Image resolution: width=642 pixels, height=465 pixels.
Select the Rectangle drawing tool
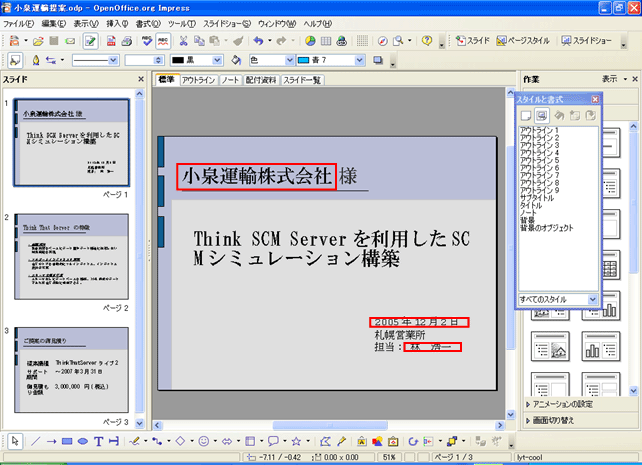tap(66, 440)
